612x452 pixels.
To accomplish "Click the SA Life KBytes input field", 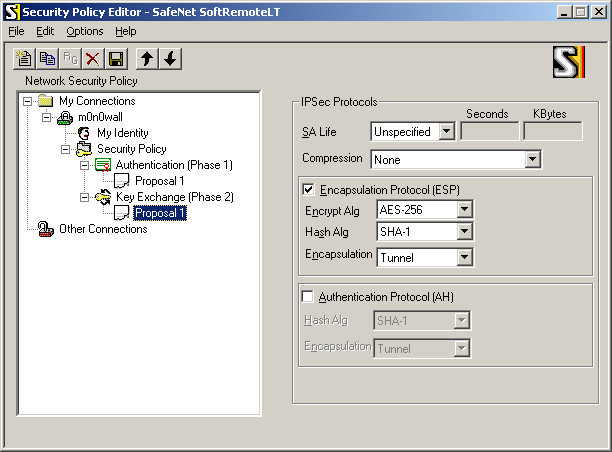I will click(x=553, y=131).
